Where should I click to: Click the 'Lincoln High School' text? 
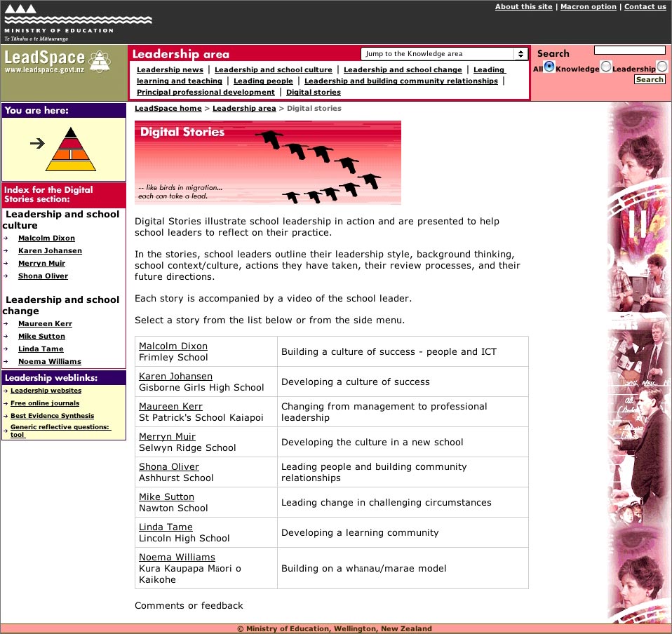184,538
